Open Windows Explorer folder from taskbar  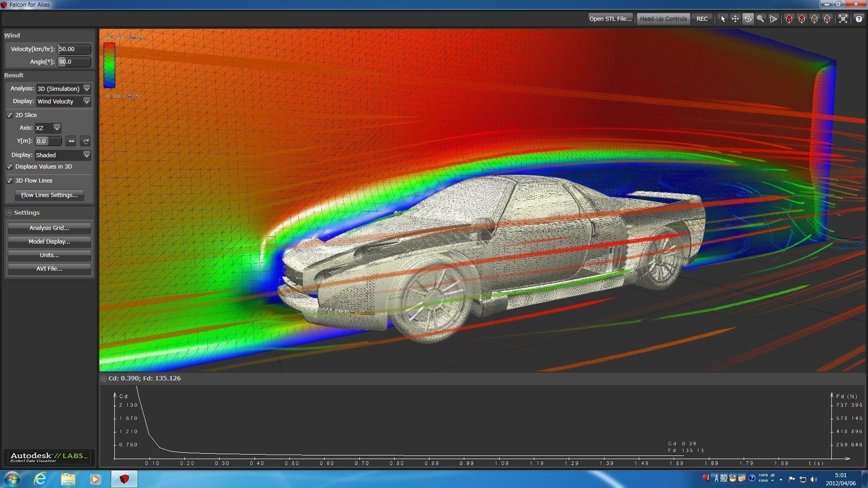click(68, 479)
